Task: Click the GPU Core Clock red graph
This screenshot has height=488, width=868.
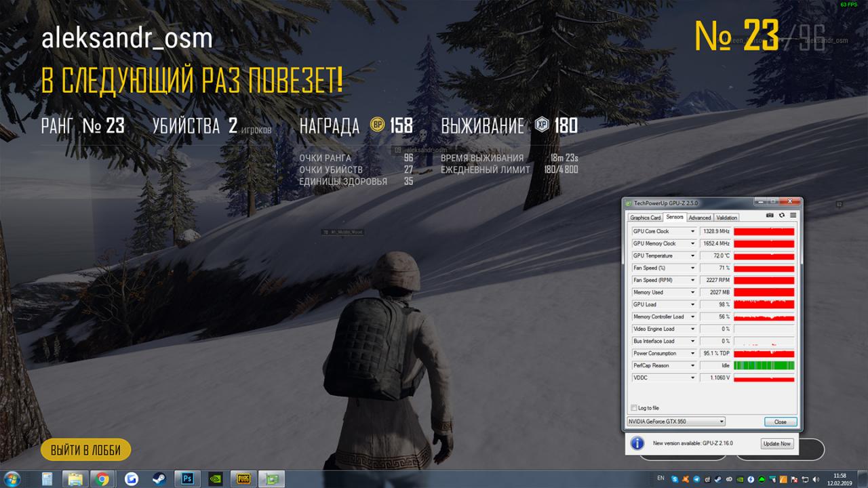Action: (764, 232)
